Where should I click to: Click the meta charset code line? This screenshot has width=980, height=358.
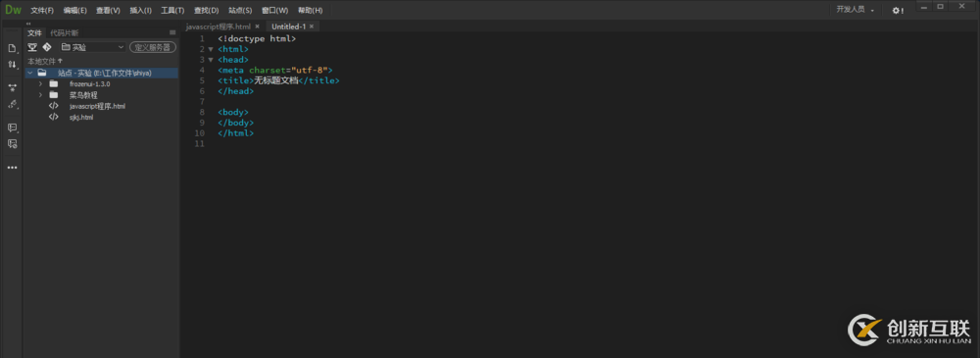pyautogui.click(x=275, y=70)
